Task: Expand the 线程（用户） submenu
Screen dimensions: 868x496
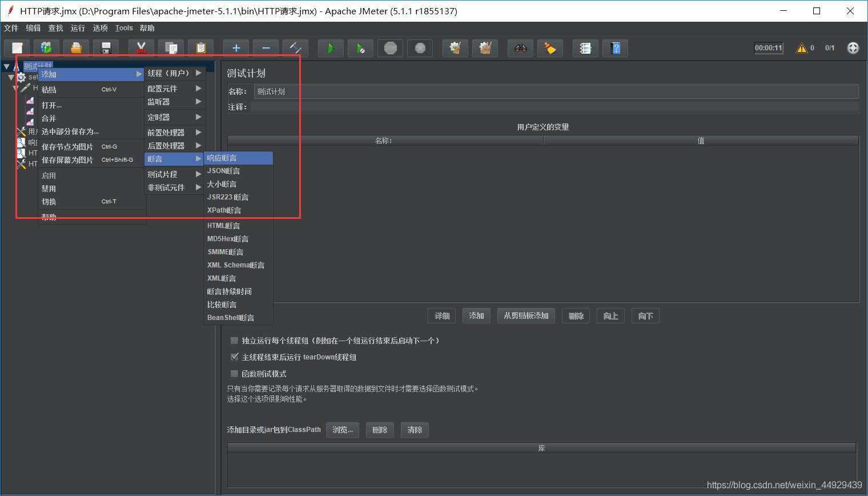Action: point(174,73)
